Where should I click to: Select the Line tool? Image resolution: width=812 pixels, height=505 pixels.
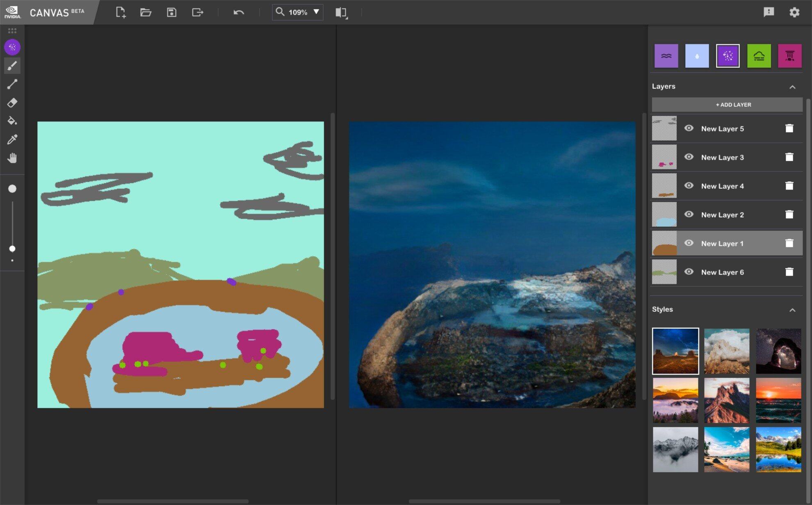pyautogui.click(x=12, y=84)
